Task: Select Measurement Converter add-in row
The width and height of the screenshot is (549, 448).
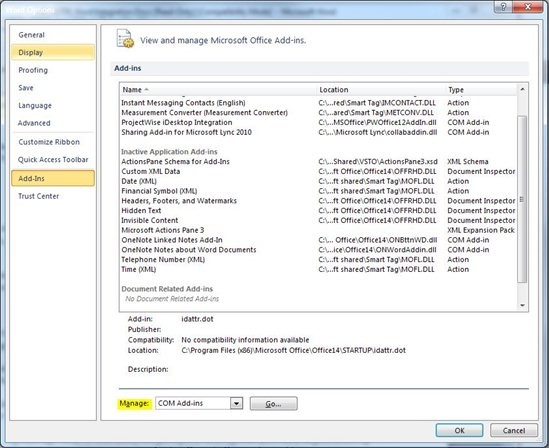Action: tap(318, 113)
